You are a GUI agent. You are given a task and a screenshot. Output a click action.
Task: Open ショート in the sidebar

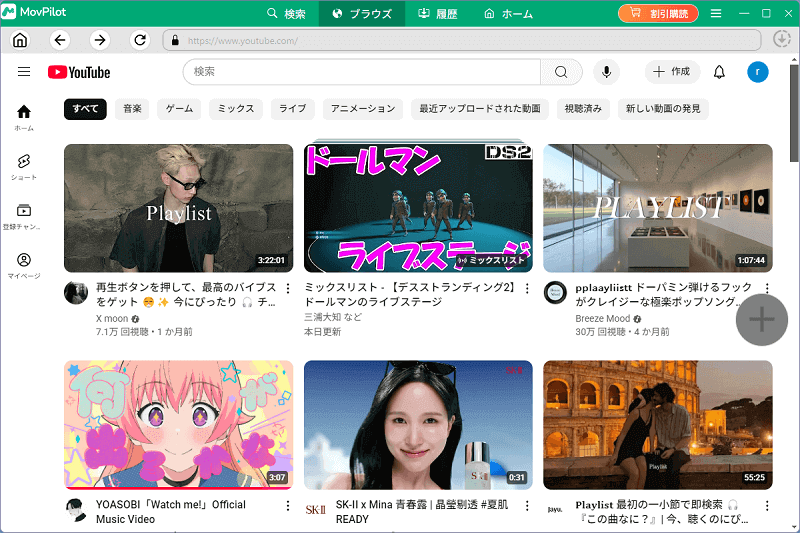pos(24,167)
